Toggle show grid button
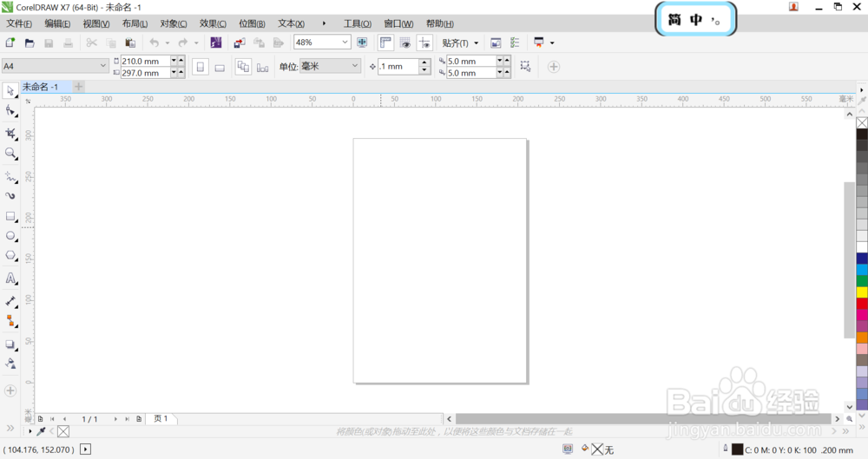The height and width of the screenshot is (459, 868). 405,43
